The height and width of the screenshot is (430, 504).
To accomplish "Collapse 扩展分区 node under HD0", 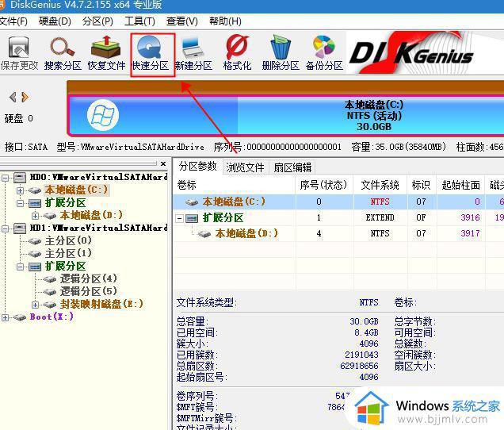I will tap(20, 203).
